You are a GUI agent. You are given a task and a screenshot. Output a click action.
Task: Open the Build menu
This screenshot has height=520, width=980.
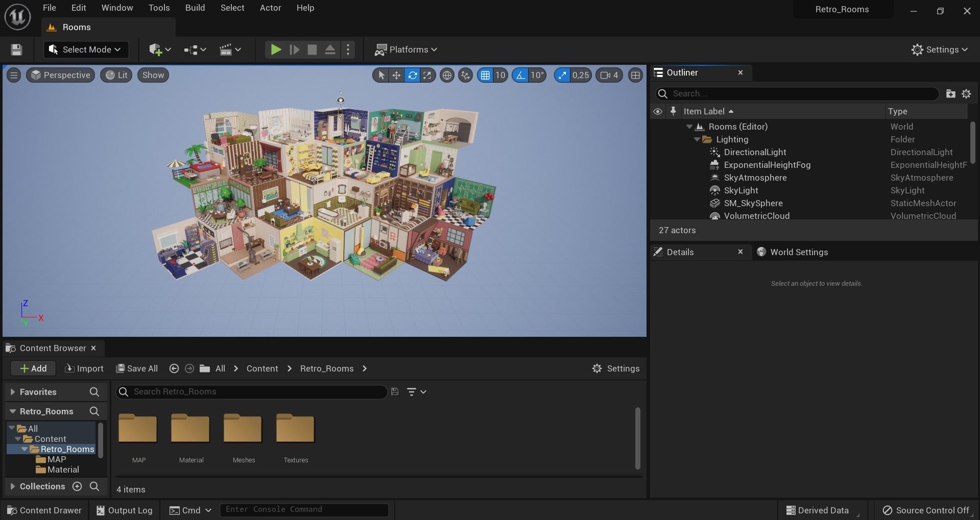point(195,8)
